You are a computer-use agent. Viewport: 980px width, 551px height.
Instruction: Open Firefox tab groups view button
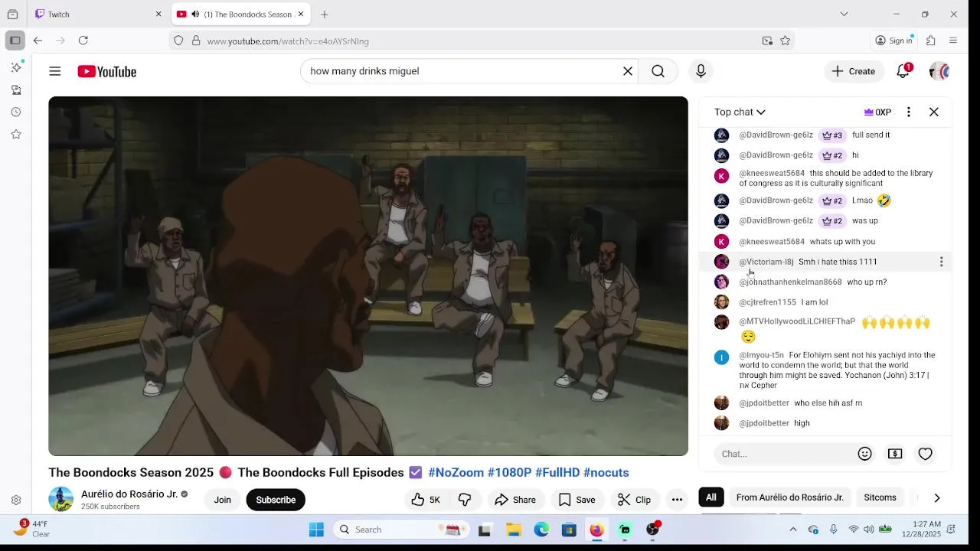(x=12, y=14)
